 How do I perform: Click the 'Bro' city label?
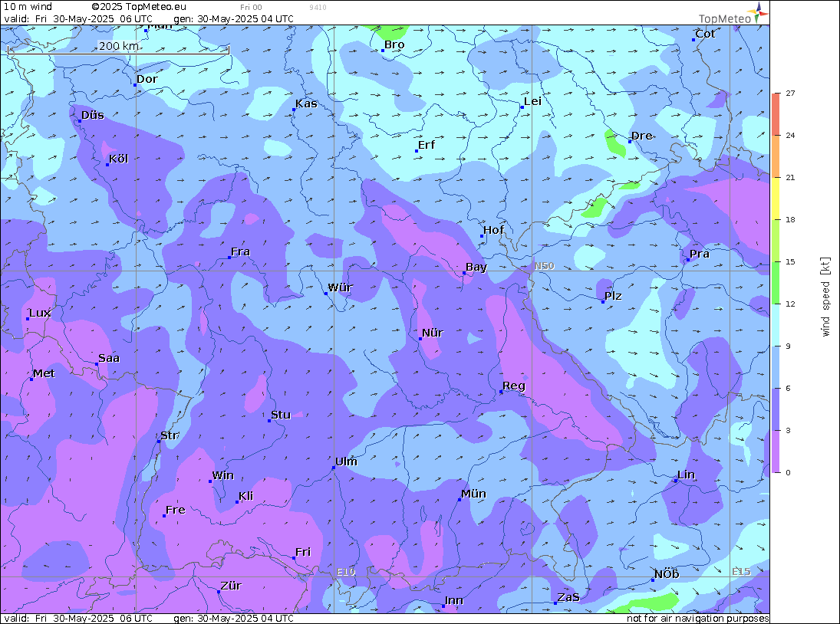(394, 45)
